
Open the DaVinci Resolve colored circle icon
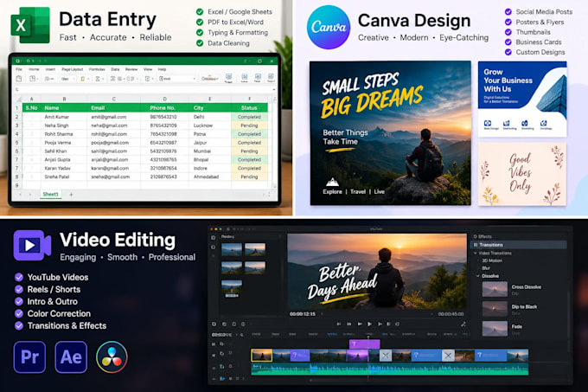[x=112, y=357]
